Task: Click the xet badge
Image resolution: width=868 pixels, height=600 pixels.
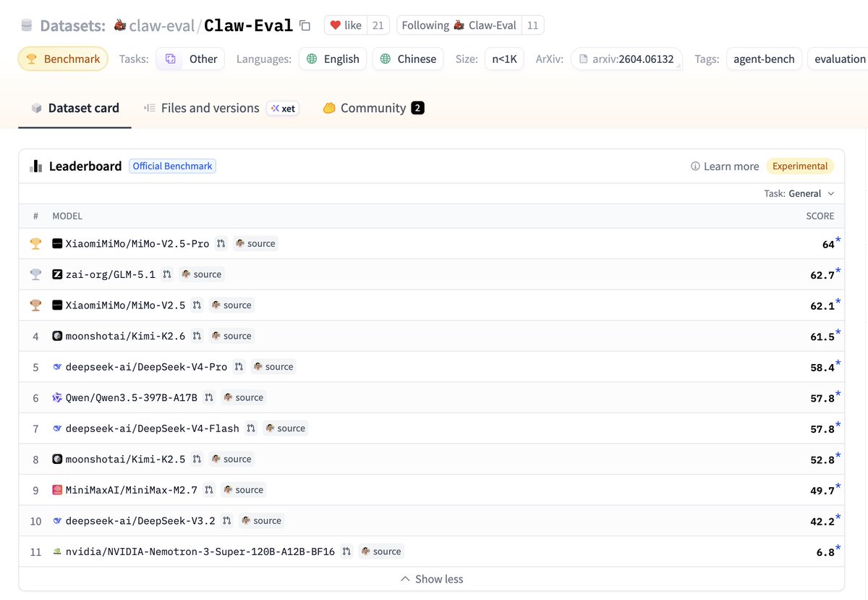Action: click(x=283, y=109)
